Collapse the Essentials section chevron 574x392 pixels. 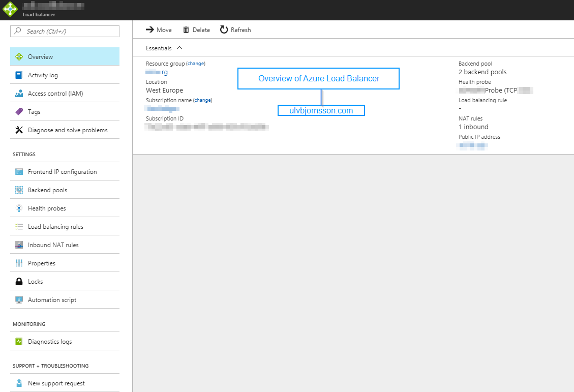179,48
